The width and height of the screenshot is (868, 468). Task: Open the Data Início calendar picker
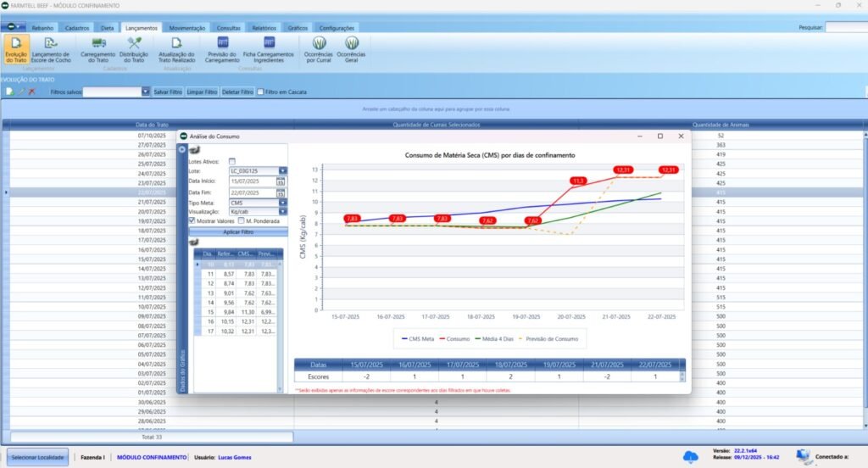(x=282, y=181)
